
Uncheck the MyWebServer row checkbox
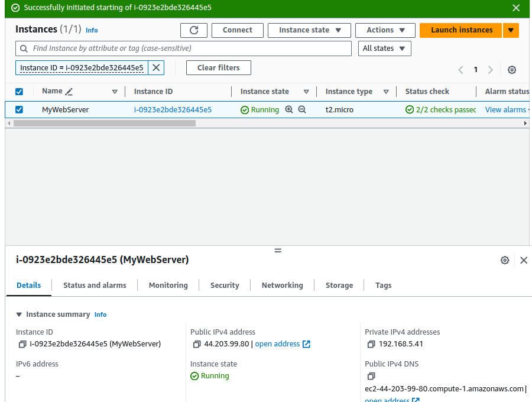(x=20, y=109)
